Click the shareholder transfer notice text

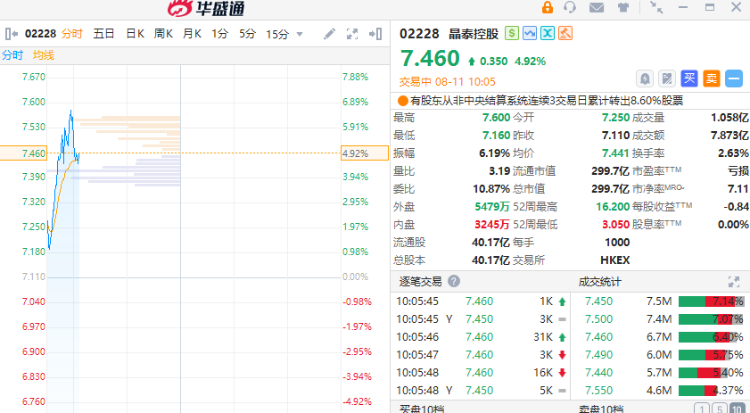coord(546,100)
